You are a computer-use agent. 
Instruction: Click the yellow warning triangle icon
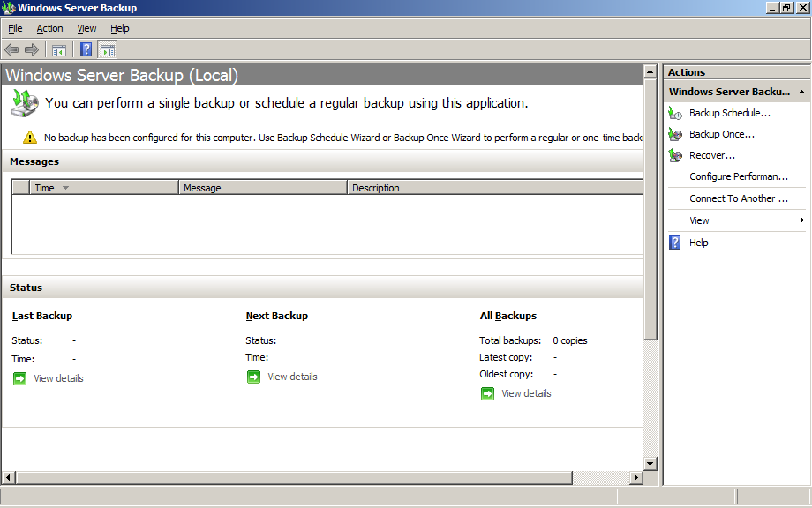[x=30, y=137]
